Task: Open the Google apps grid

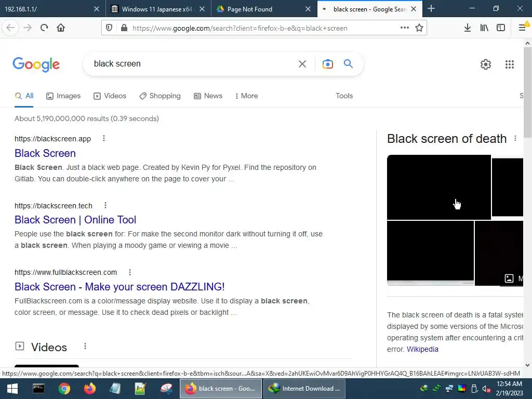Action: (x=510, y=64)
